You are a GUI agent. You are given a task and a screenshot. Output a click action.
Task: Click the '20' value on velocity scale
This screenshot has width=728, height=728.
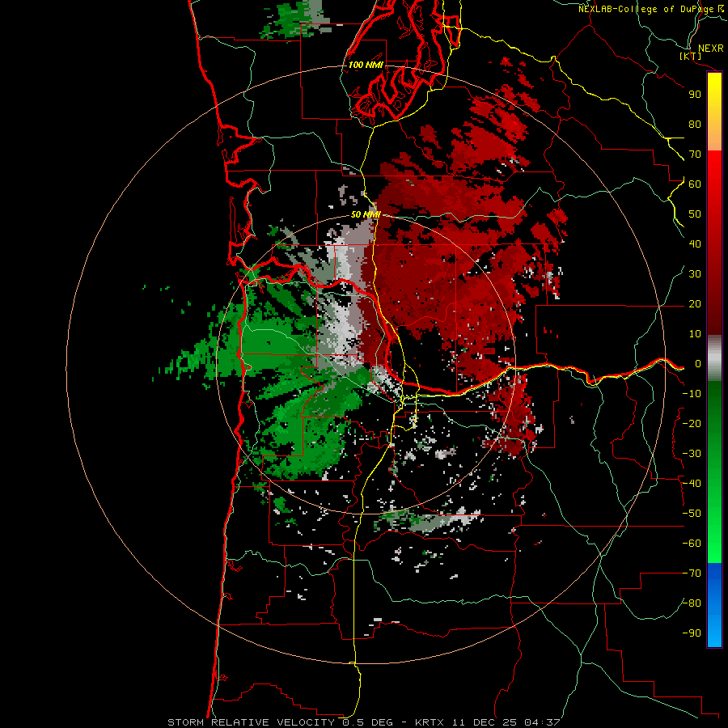[x=695, y=303]
